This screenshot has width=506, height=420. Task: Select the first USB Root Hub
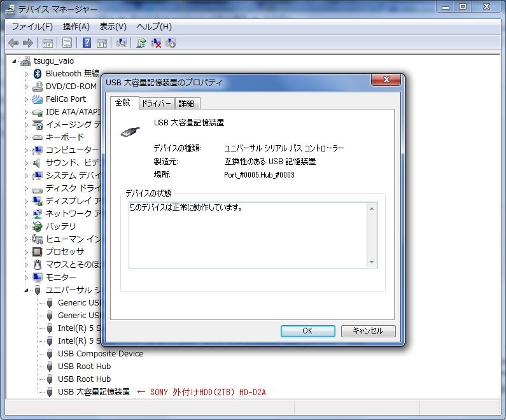pos(84,366)
